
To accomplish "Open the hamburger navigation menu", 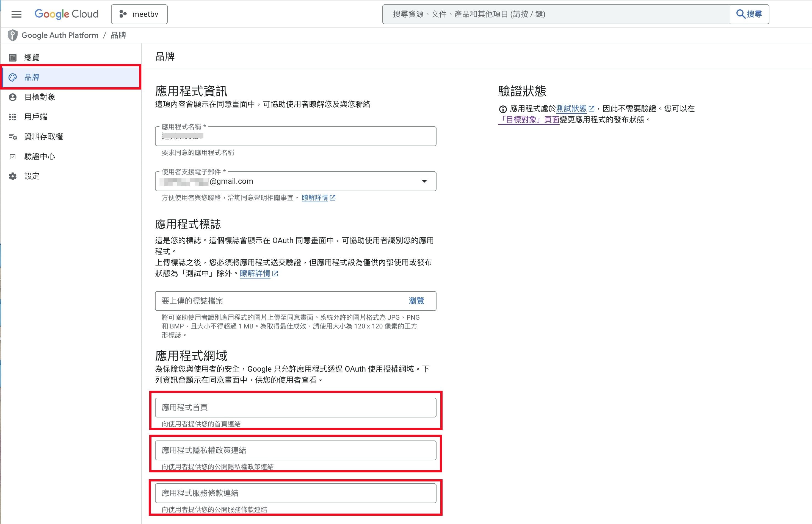I will pos(16,14).
